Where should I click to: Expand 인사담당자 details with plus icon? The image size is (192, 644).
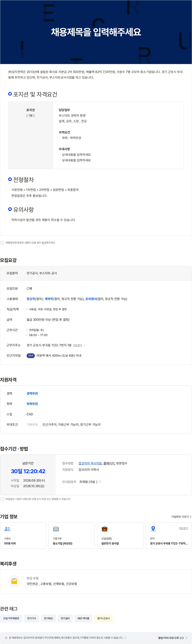(x=100, y=481)
